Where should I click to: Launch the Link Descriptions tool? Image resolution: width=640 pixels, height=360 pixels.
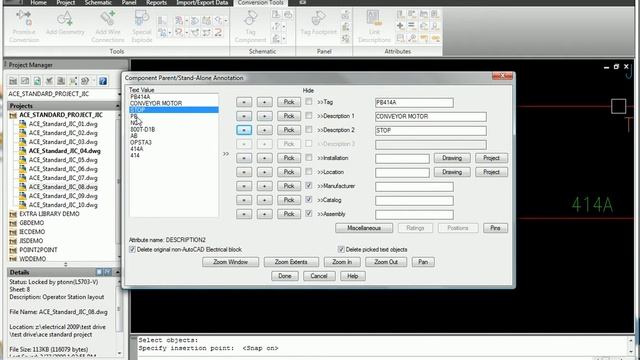(x=374, y=26)
